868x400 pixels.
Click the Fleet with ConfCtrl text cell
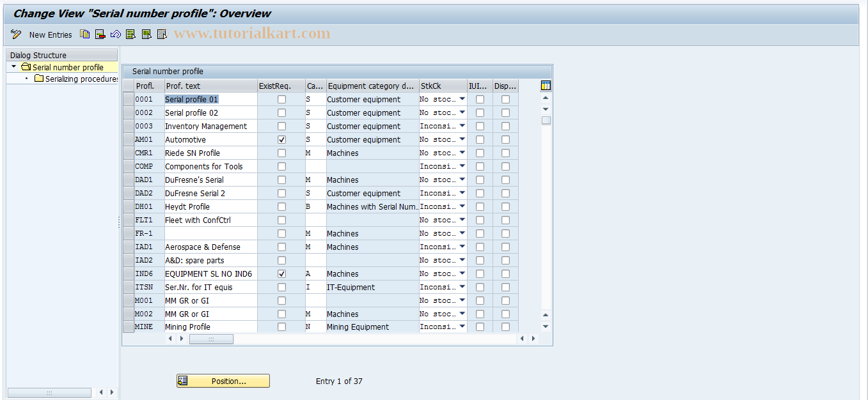[x=210, y=220]
